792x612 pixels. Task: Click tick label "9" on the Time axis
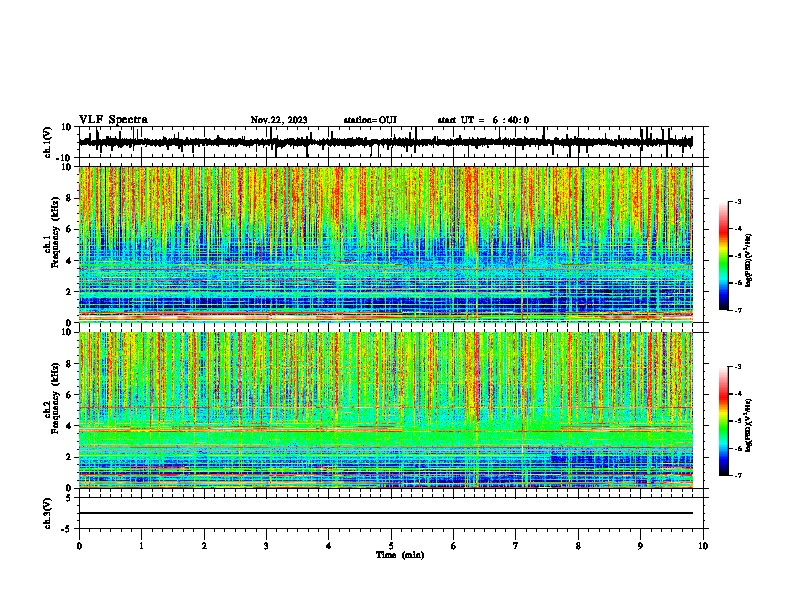[x=640, y=546]
